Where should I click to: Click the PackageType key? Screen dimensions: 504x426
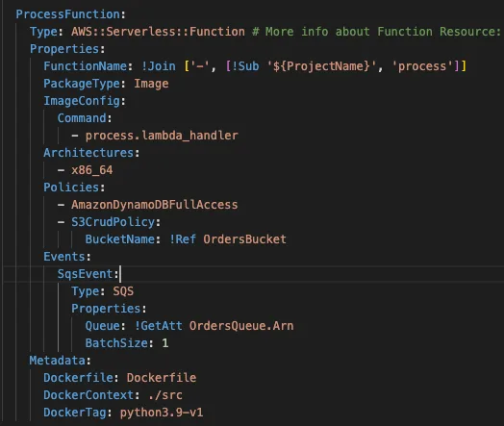tap(82, 84)
